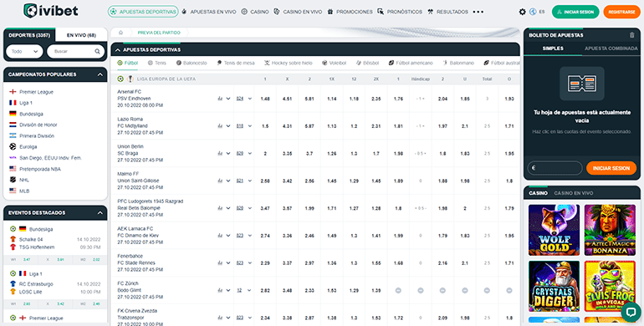The image size is (644, 326).
Task: Click the RC Estrasburgo jersey icon
Action: [13, 284]
